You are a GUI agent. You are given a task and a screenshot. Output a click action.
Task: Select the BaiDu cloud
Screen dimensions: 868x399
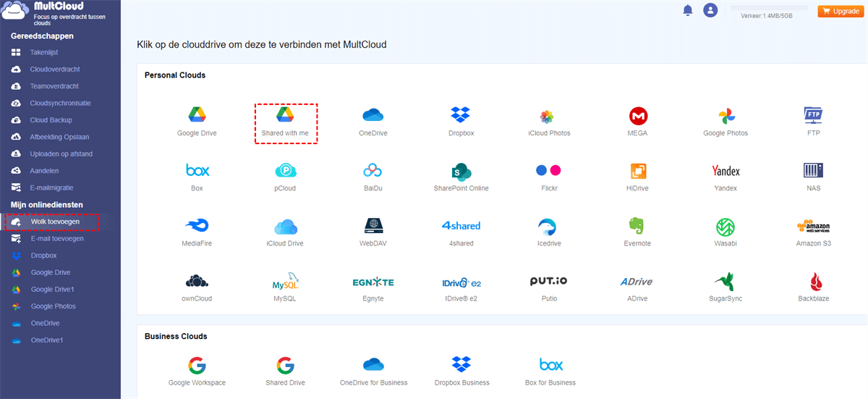tap(373, 177)
